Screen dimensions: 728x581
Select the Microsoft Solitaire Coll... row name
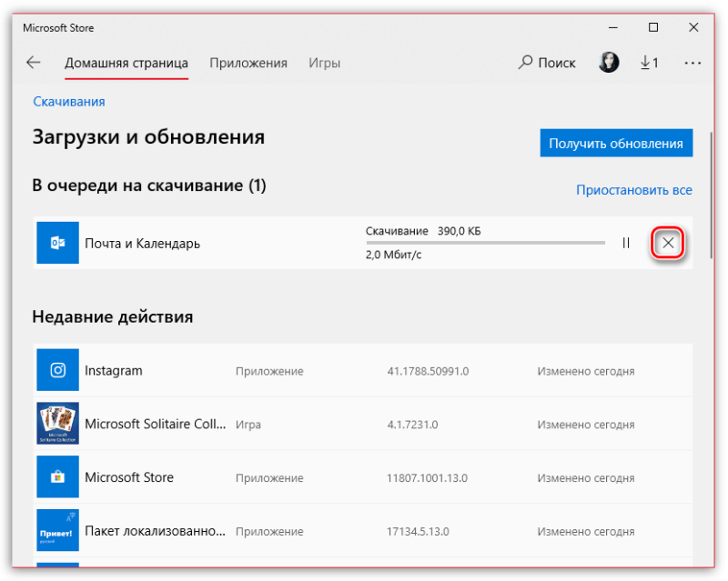click(155, 424)
